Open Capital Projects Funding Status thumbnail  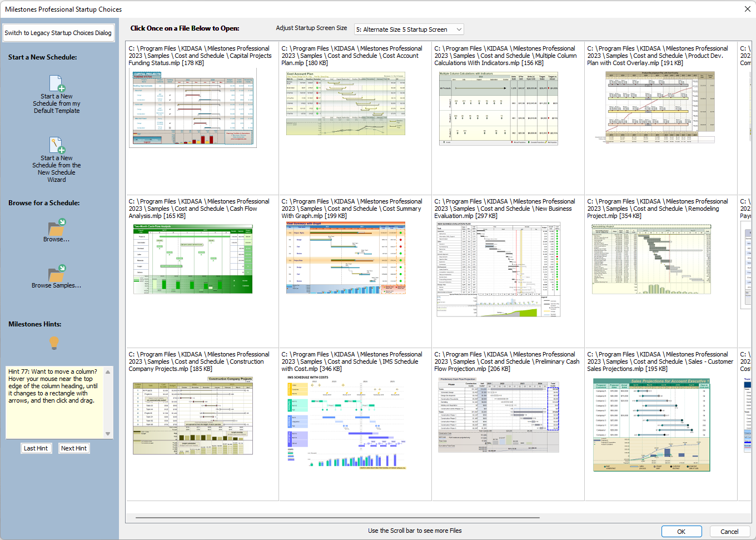click(193, 108)
